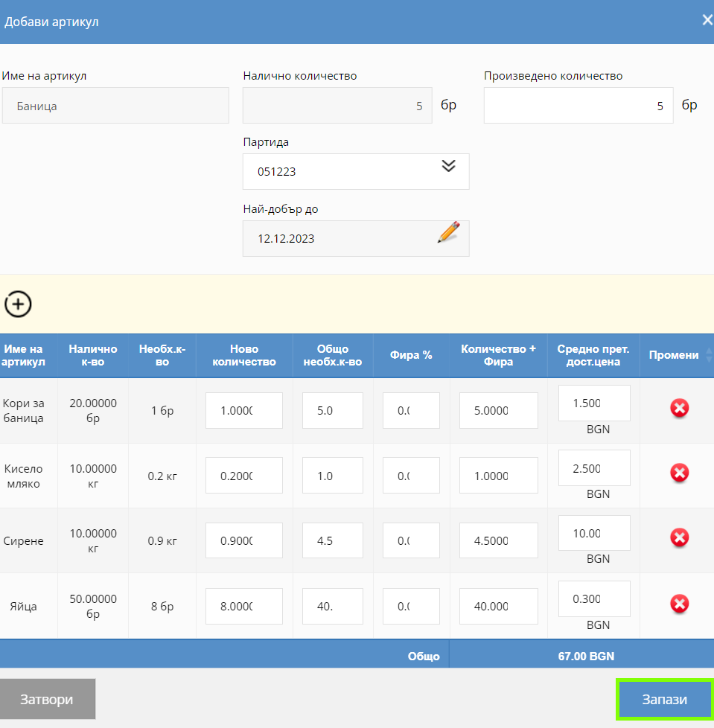
Task: Edit Количество + Фира for Сирене
Action: [499, 540]
